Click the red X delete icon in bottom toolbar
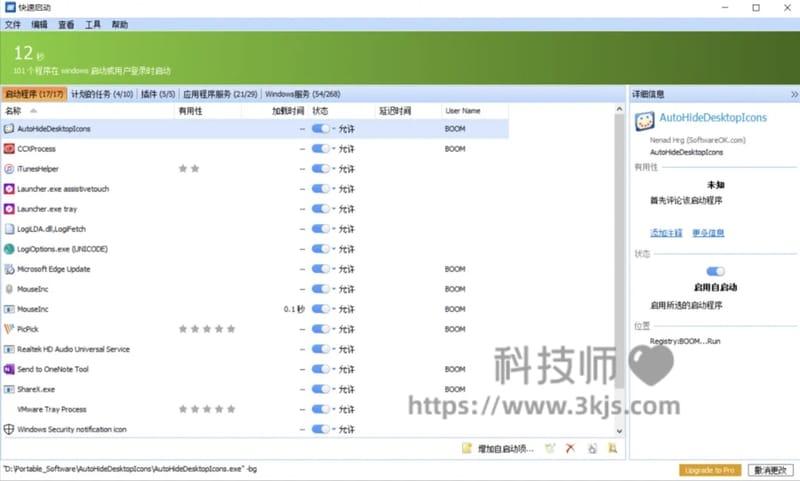 [570, 448]
